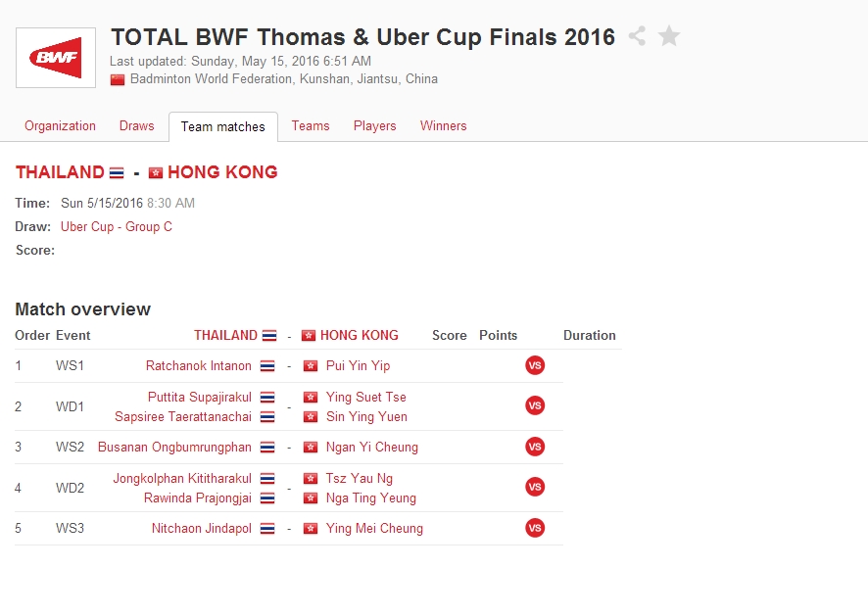
Task: Open head-to-head VS icon for WD2 match
Action: coord(535,487)
